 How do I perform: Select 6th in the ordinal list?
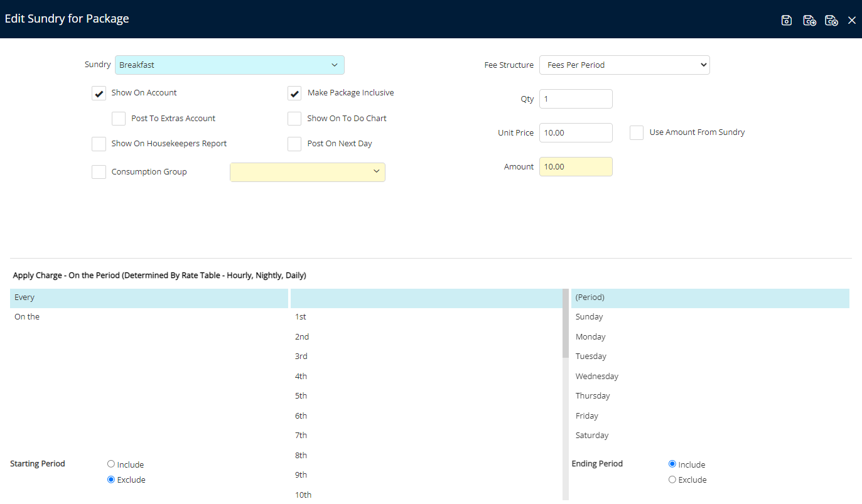(x=426, y=416)
